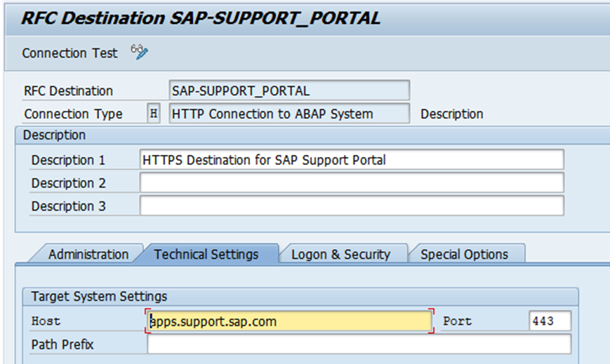Go to the Logon & Security tab
This screenshot has width=610, height=364.
coord(340,255)
